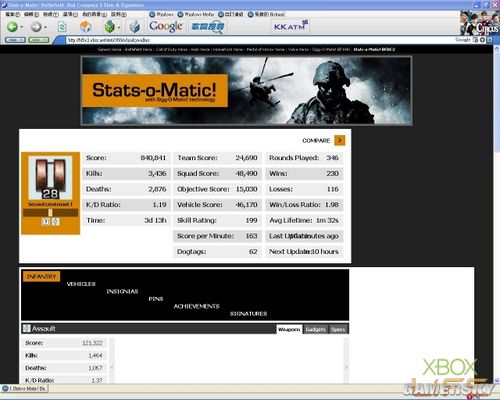Click the Refresh page icon

[62, 27]
